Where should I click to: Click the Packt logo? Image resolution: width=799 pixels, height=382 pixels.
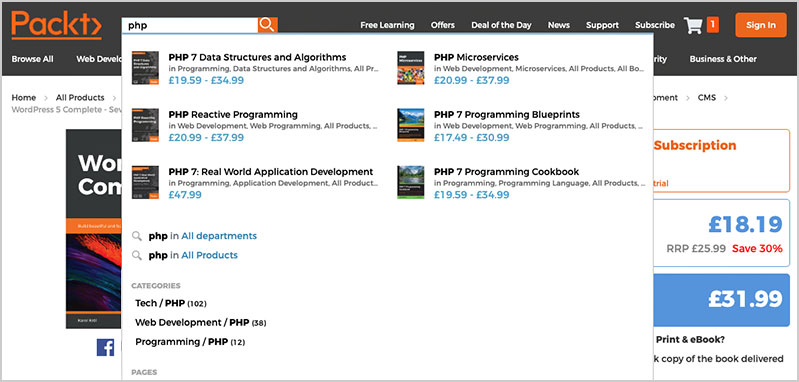(56, 25)
